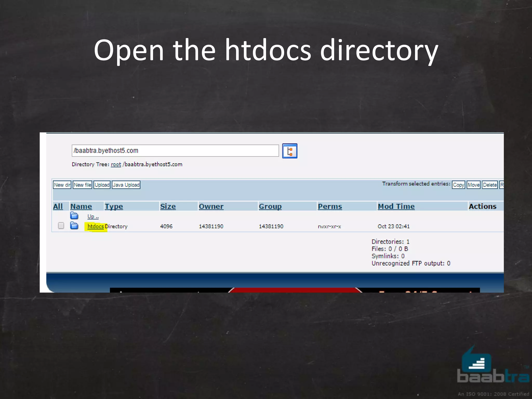
Task: Click the 'Unrecognized FTP output: 0' text
Action: 411,263
